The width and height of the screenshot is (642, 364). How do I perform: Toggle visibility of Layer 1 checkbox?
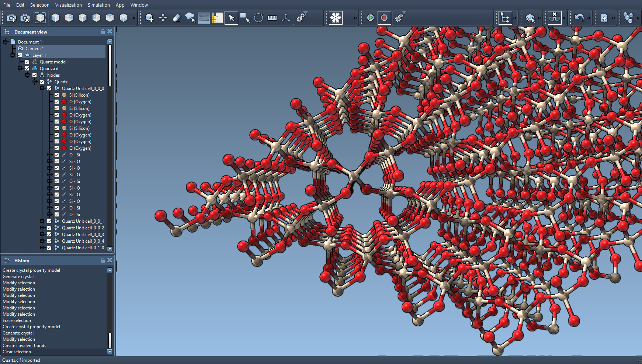click(20, 55)
